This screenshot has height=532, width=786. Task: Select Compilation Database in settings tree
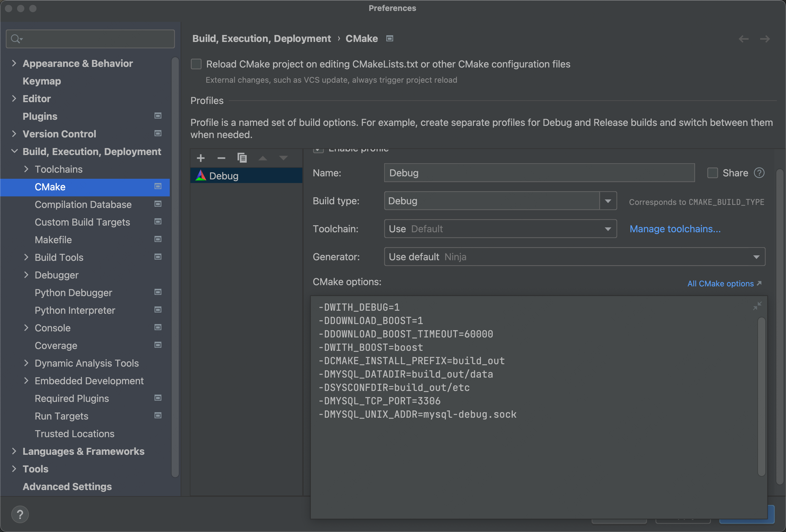click(x=83, y=205)
